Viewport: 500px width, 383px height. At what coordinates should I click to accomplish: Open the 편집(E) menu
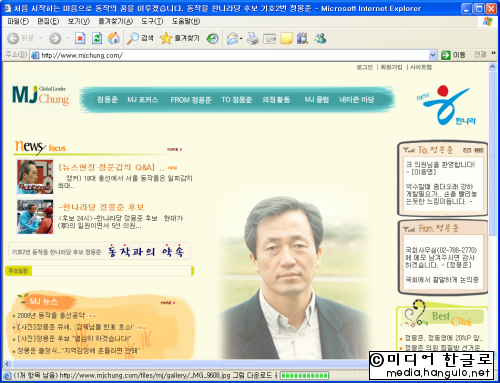point(48,22)
